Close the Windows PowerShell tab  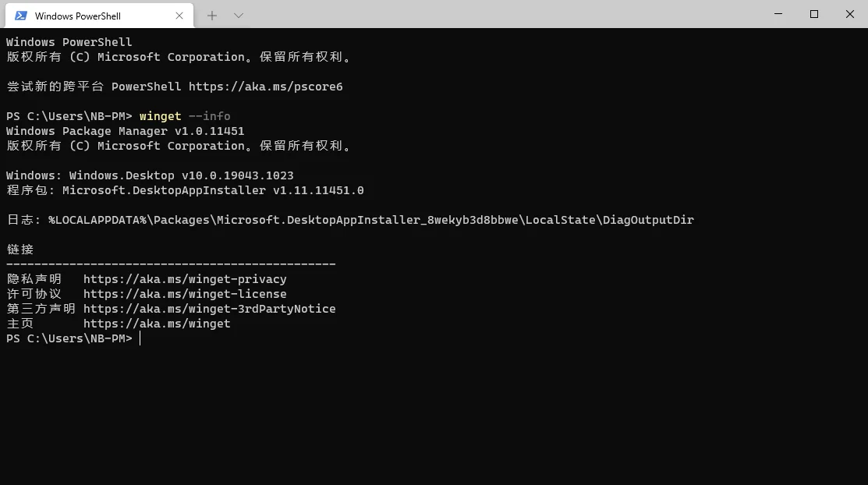pos(179,16)
